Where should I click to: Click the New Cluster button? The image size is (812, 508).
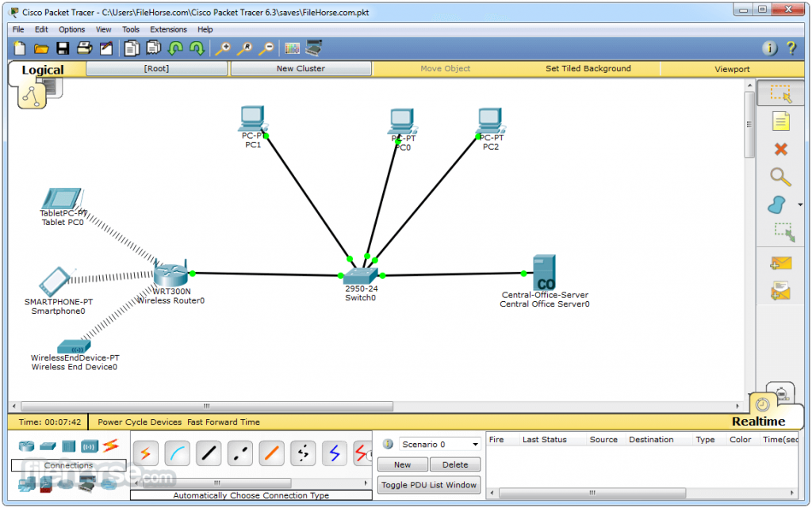301,68
